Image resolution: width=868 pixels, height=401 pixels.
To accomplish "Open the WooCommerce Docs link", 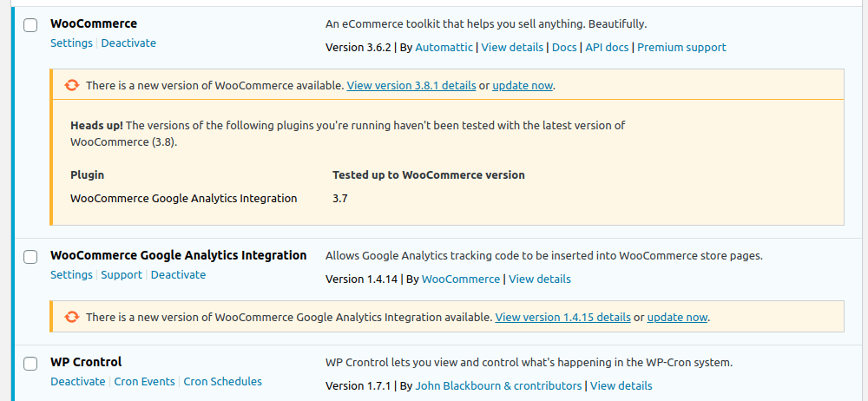I will [564, 48].
